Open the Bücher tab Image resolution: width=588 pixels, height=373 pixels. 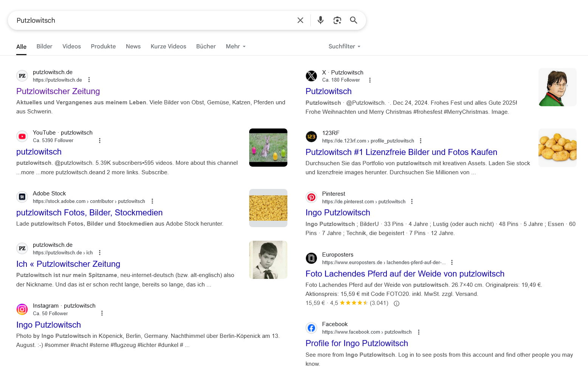click(206, 46)
